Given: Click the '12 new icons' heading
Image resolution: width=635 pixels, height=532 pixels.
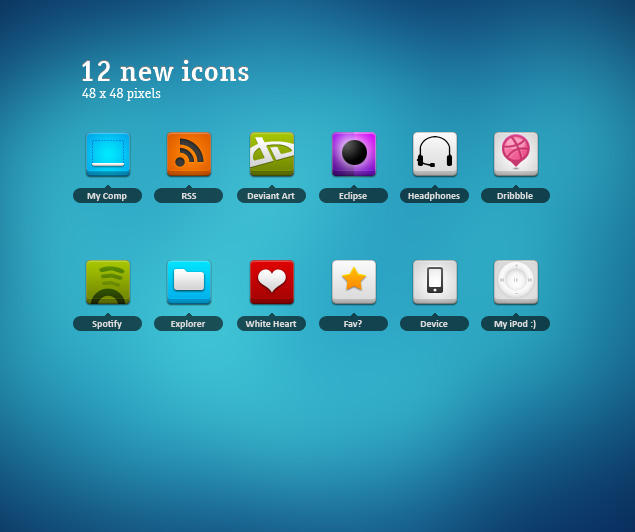Looking at the screenshot, I should 165,72.
